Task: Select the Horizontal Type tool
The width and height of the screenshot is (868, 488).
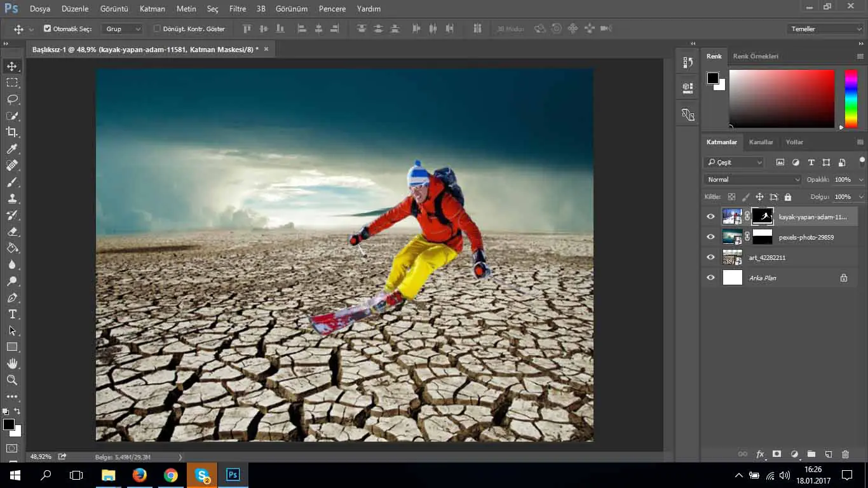Action: point(12,315)
